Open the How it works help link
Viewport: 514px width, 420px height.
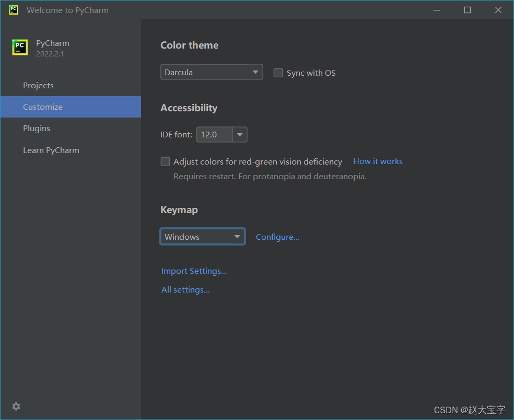click(378, 161)
